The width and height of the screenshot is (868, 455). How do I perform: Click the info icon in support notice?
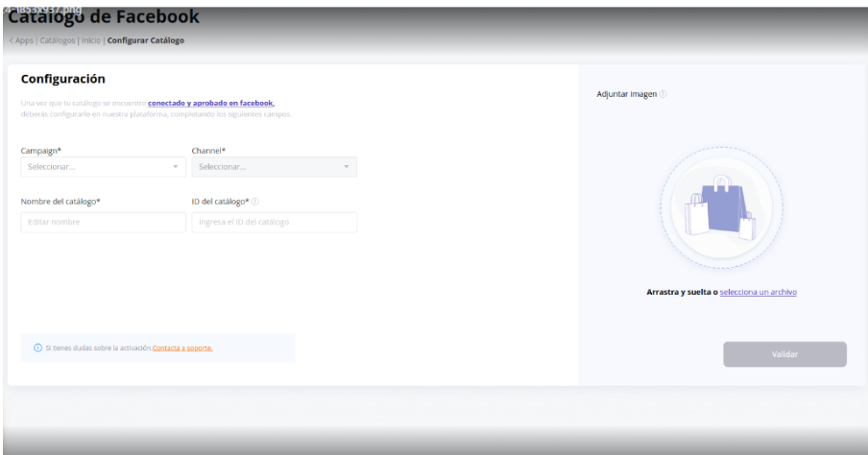(37, 347)
